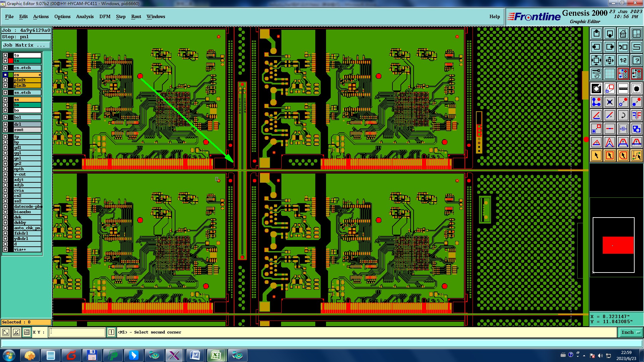Screen dimensions: 644x362
Task: Click the grid display icon
Action: (609, 74)
